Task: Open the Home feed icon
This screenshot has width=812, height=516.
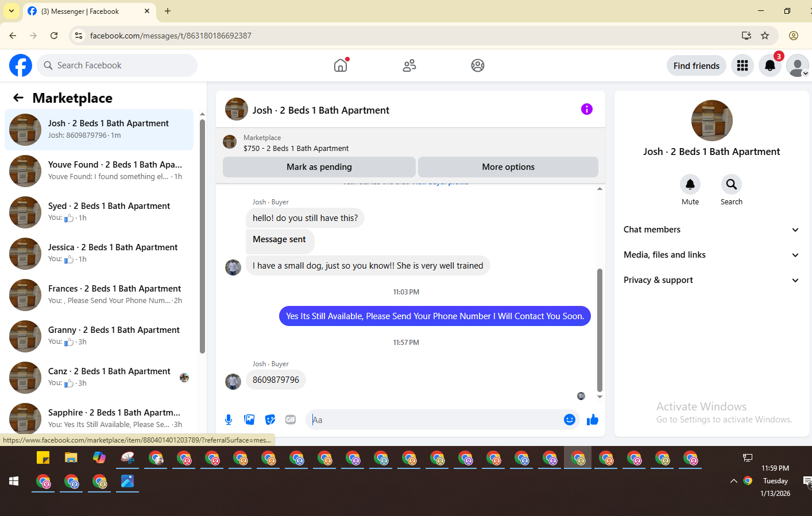Action: tap(341, 65)
